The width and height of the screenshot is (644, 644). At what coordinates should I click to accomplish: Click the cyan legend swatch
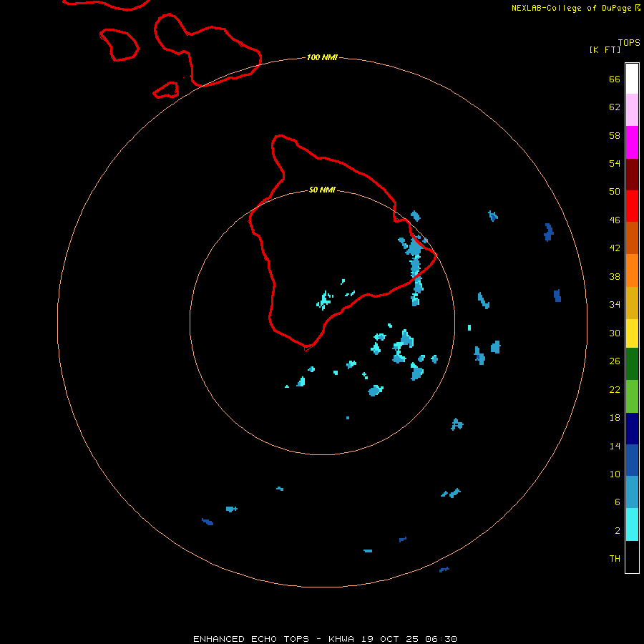coord(632,524)
